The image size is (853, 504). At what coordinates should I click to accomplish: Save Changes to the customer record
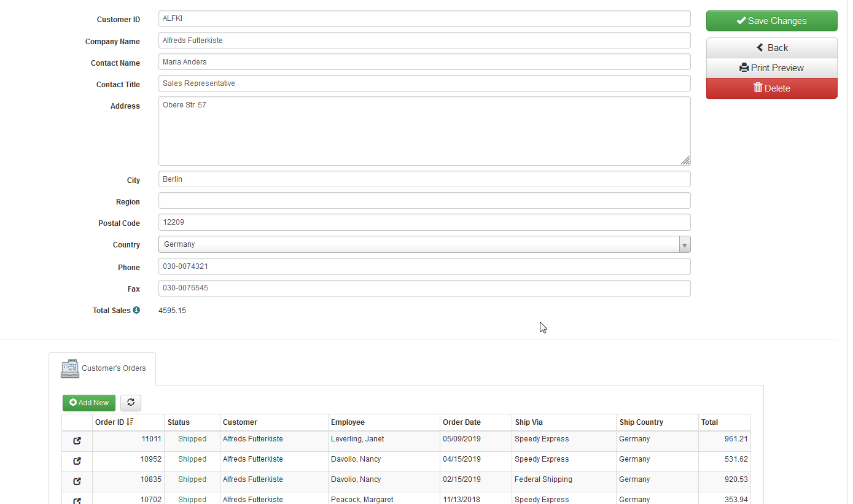771,21
